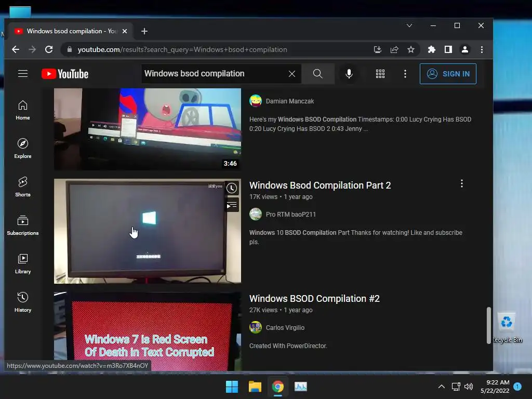Open title Windows Bsod Compilation Part 2

(320, 185)
